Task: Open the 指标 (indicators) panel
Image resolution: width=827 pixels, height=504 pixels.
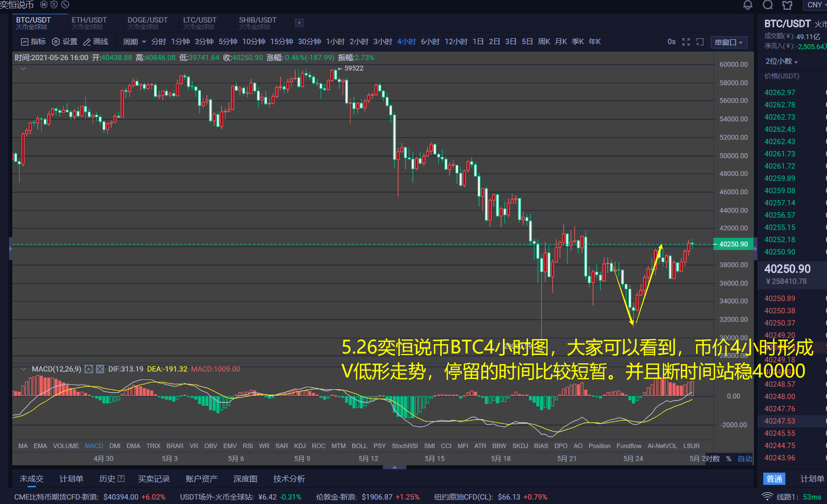Action: [x=33, y=41]
